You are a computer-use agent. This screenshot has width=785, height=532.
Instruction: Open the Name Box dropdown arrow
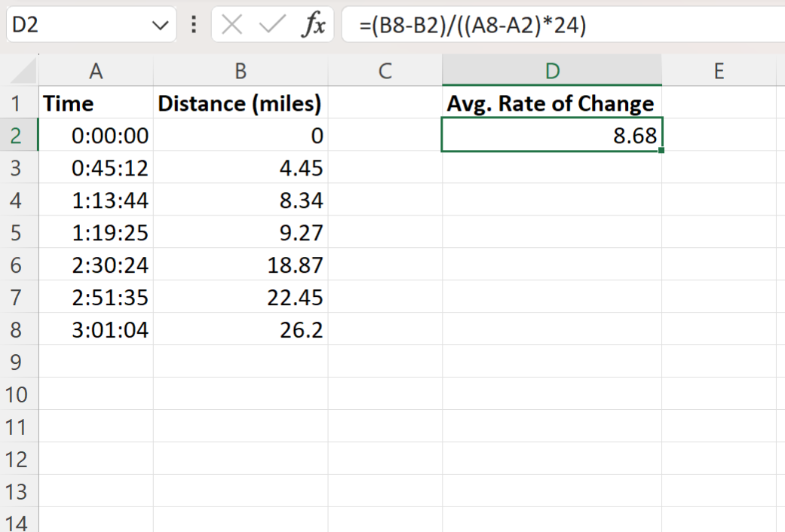click(x=160, y=23)
